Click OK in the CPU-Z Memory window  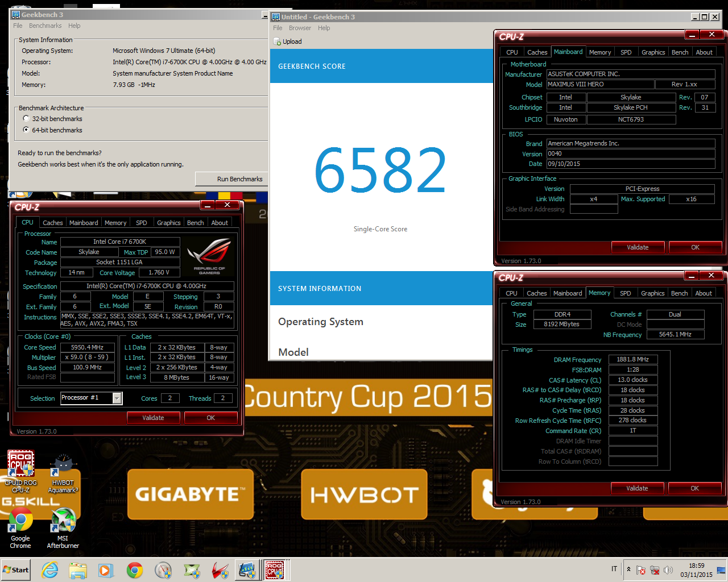click(694, 488)
